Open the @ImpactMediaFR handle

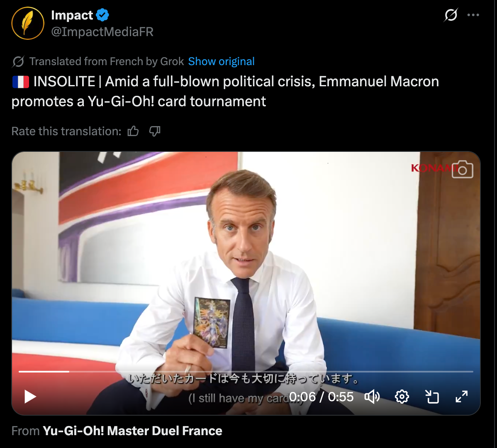pyautogui.click(x=102, y=32)
